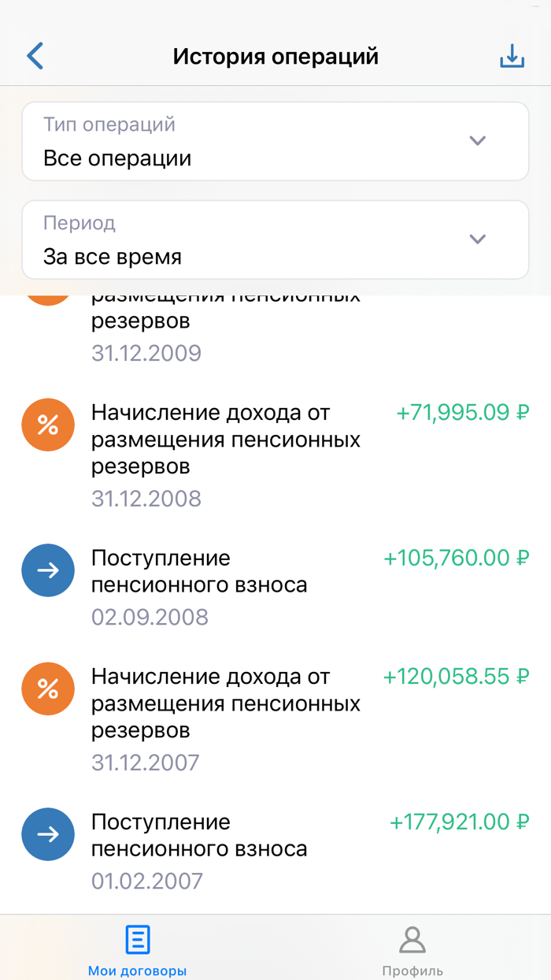Viewport: 551px width, 980px height.
Task: Tap the blue arrow icon for contribution dated 01.02.2007
Action: coord(47,834)
